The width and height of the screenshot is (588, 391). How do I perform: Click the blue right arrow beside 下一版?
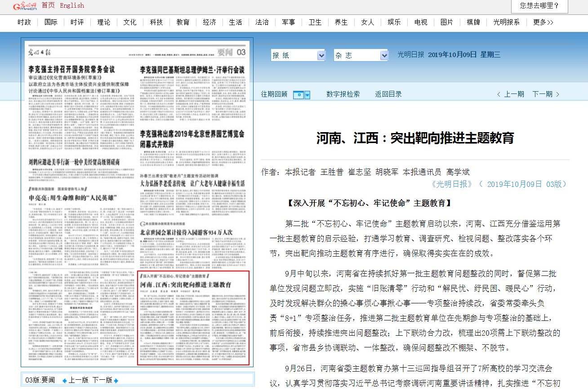pyautogui.click(x=116, y=381)
